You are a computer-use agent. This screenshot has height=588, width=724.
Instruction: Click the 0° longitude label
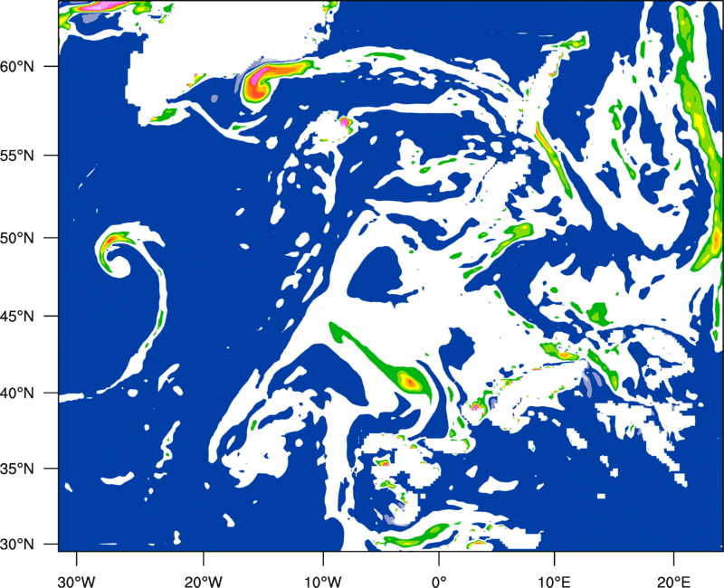click(x=439, y=582)
